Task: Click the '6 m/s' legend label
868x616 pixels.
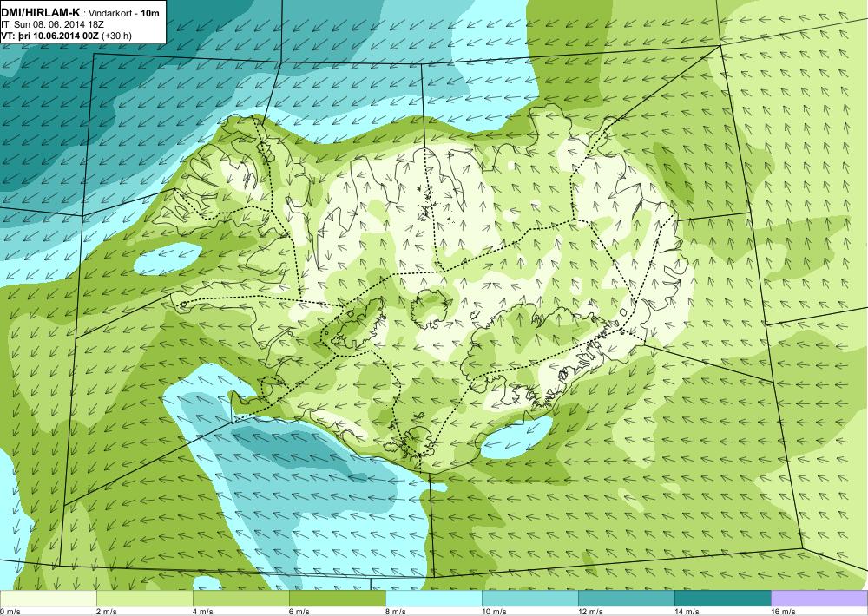Action: [299, 611]
